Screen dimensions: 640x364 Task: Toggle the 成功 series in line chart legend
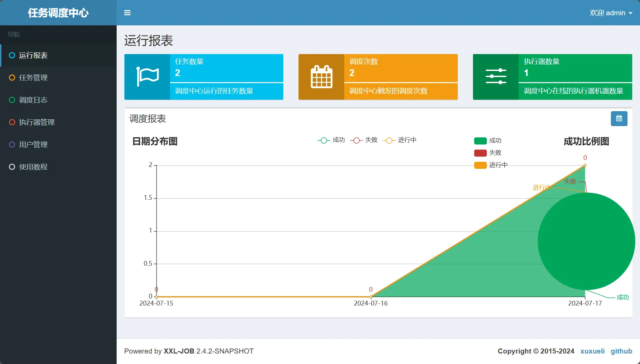331,140
